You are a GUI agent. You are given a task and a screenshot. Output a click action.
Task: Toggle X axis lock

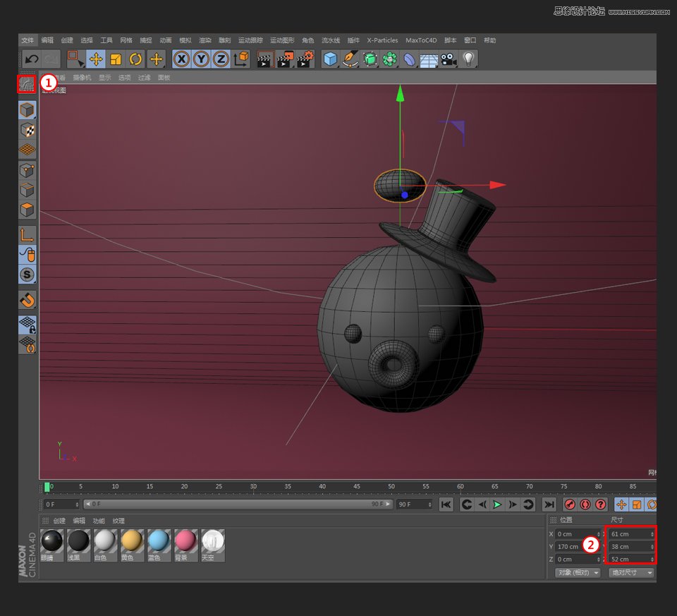pyautogui.click(x=182, y=59)
